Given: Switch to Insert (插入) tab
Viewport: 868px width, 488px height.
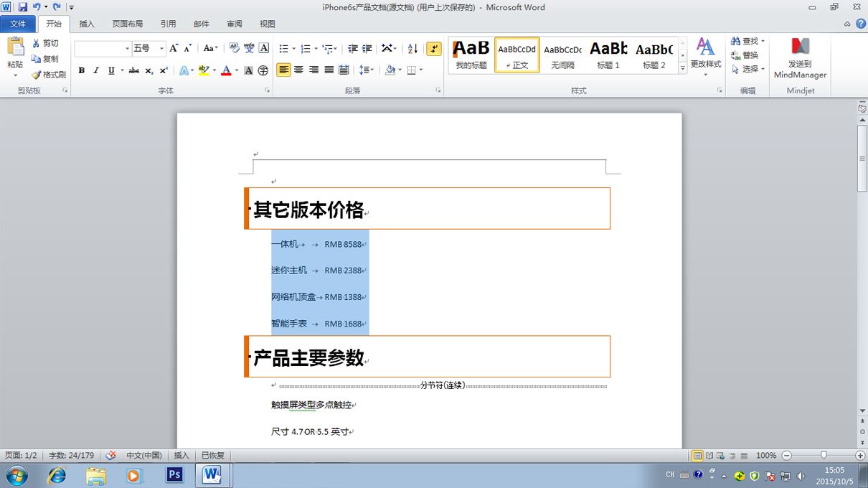Looking at the screenshot, I should 87,24.
